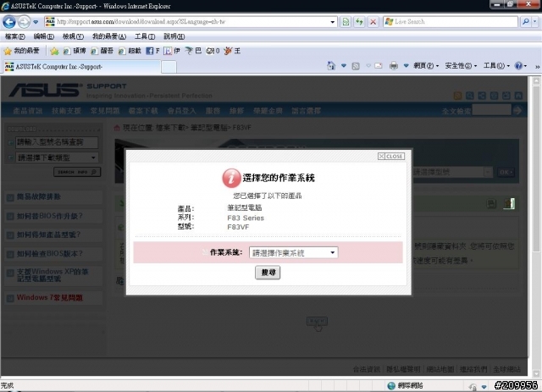
Task: Click the add-to-favorites-bar star icon
Action: pyautogui.click(x=54, y=51)
